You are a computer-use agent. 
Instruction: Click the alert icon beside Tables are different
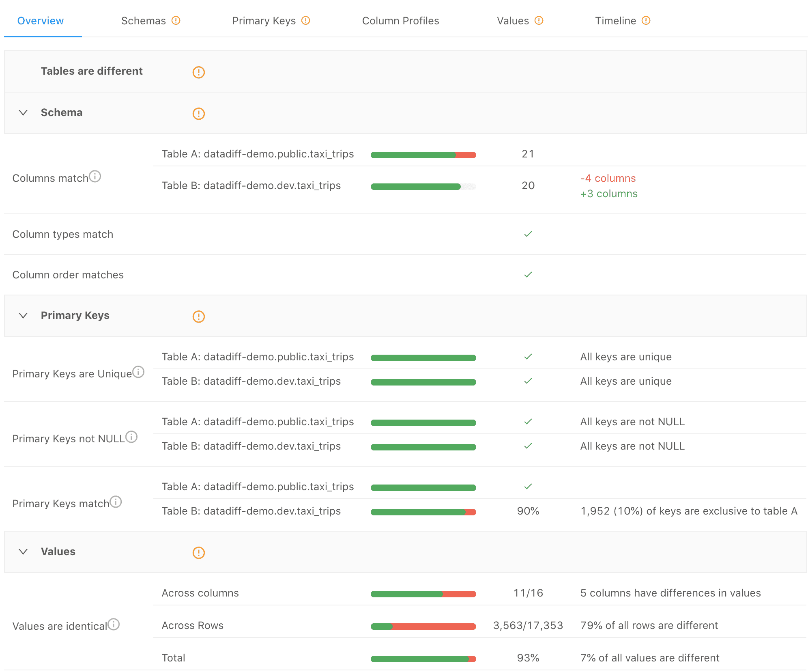(x=198, y=72)
